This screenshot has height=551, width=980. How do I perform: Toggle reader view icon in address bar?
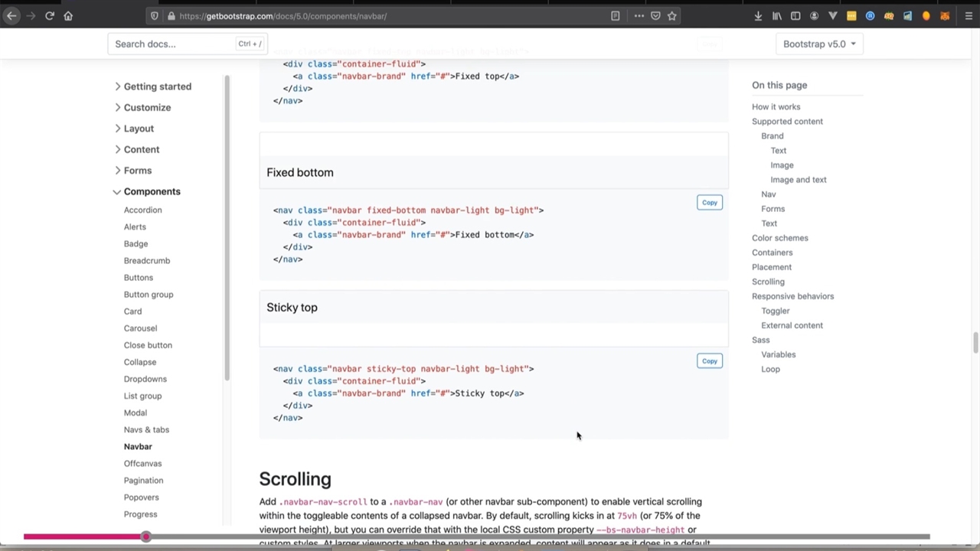click(x=615, y=16)
